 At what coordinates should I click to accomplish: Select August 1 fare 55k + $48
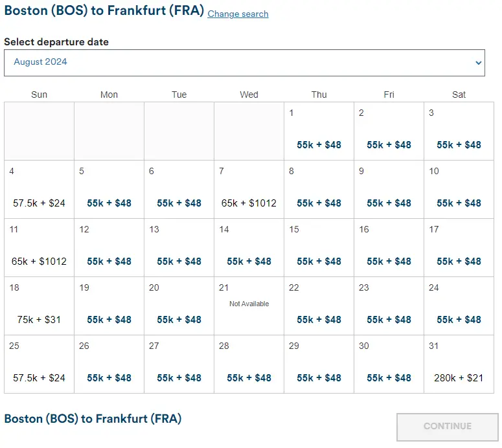(319, 144)
